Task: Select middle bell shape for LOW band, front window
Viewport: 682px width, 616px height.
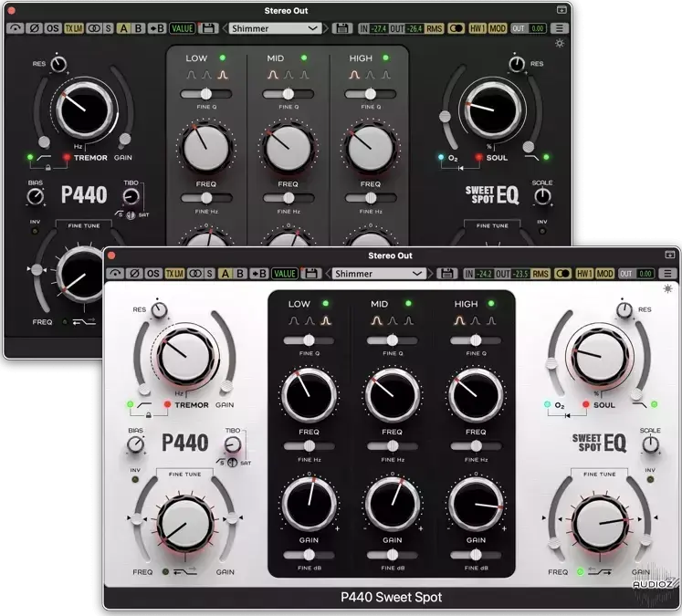Action: (x=310, y=321)
